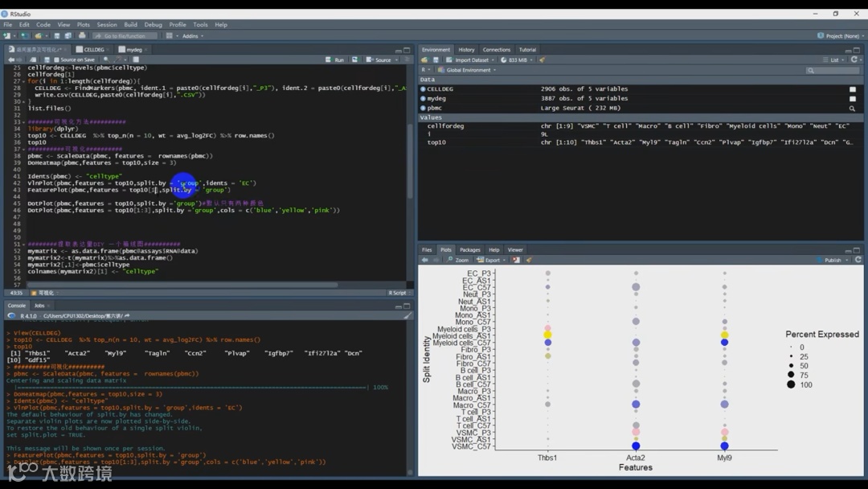868x489 pixels.
Task: Switch to the Packages tab
Action: pyautogui.click(x=470, y=250)
